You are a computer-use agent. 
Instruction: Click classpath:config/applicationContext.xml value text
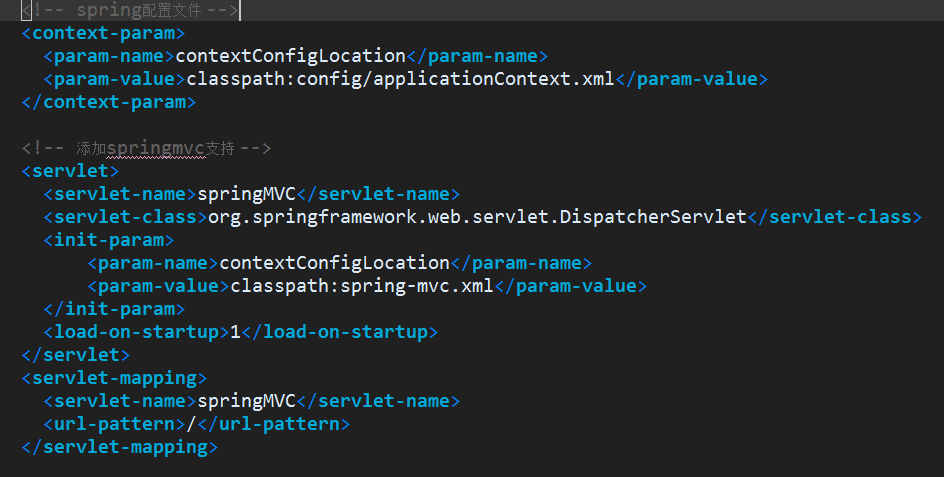point(400,79)
